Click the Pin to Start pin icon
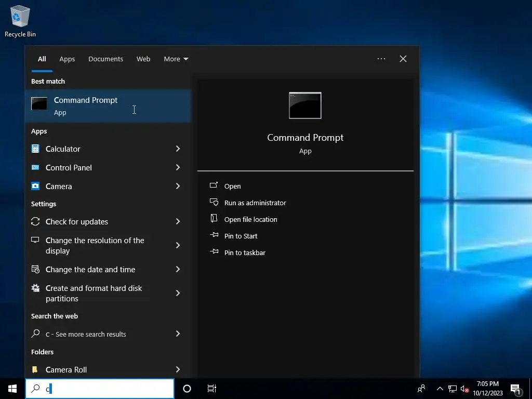The image size is (532, 399). (214, 235)
